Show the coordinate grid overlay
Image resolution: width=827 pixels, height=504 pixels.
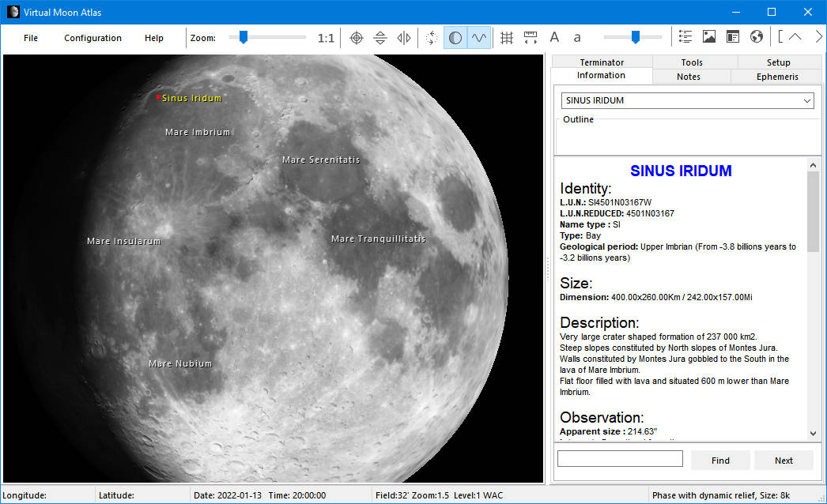coord(507,37)
